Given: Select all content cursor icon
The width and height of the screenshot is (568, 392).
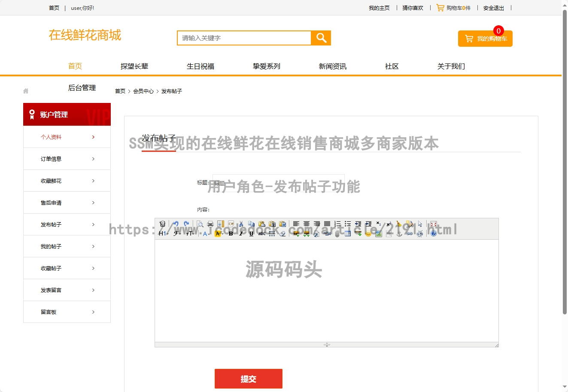Looking at the screenshot, I should click(x=420, y=224).
